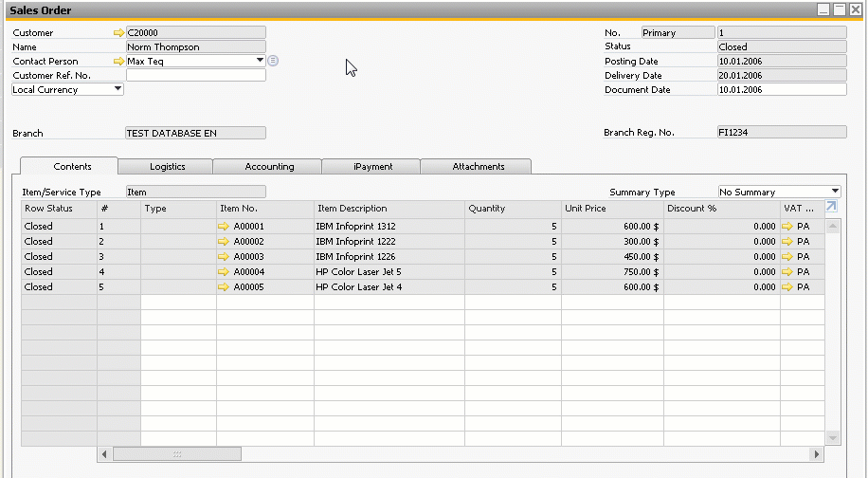Click the Item No. column header
Screen dimensions: 868x478
point(265,209)
